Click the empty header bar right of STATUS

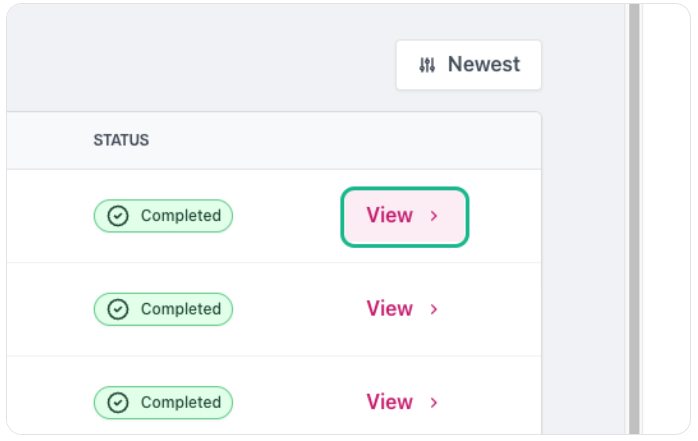(345, 140)
